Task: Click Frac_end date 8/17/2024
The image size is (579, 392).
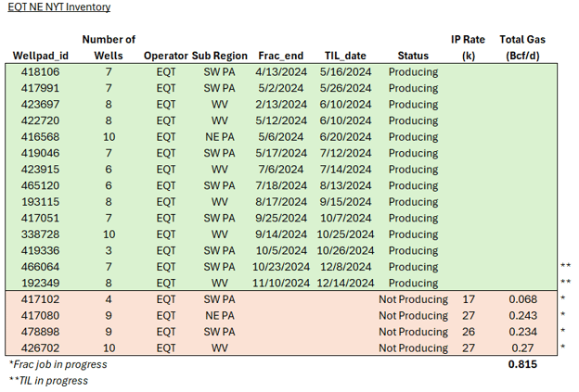Action: [281, 202]
